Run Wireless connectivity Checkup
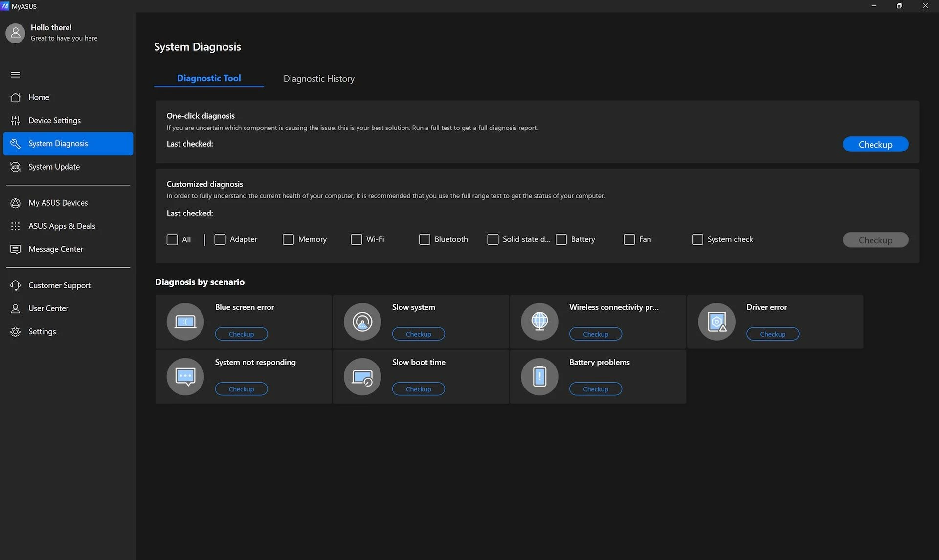 point(595,334)
